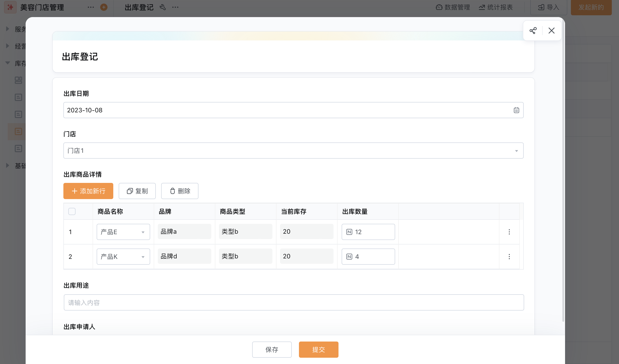The height and width of the screenshot is (364, 619).
Task: Click the 类型b cell in row 2
Action: coord(245,256)
